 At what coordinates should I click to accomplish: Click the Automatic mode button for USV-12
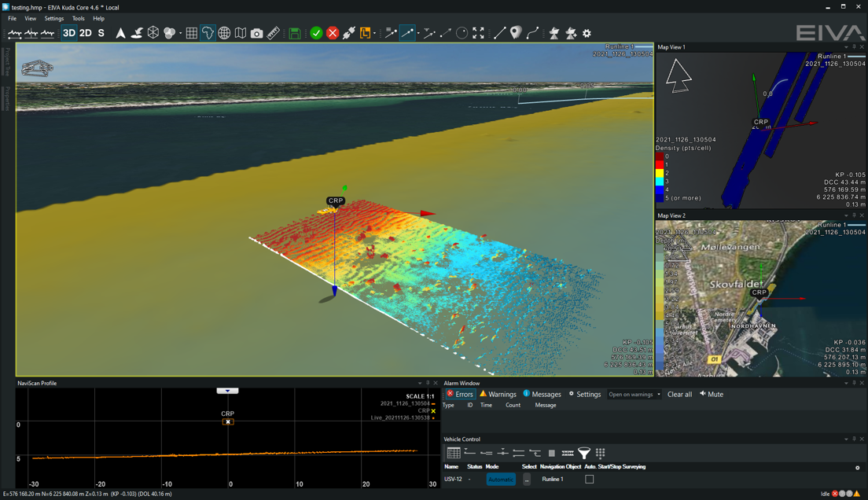point(501,479)
